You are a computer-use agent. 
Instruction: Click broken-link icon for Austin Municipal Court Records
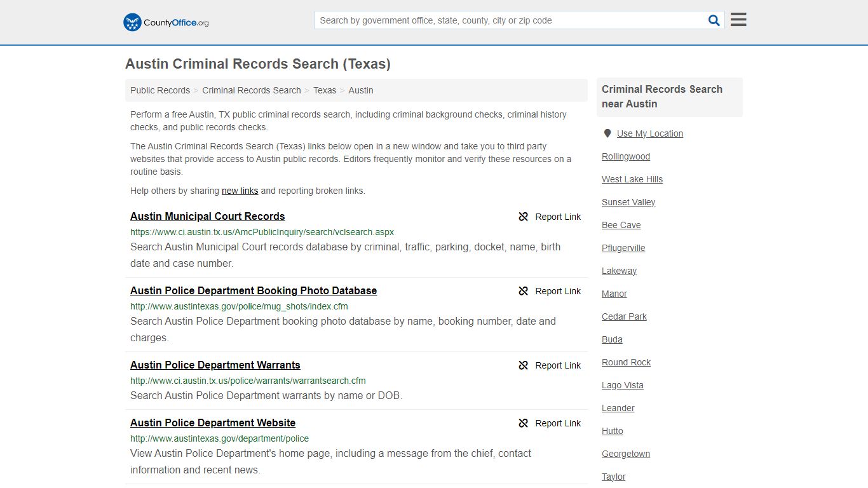pos(524,217)
